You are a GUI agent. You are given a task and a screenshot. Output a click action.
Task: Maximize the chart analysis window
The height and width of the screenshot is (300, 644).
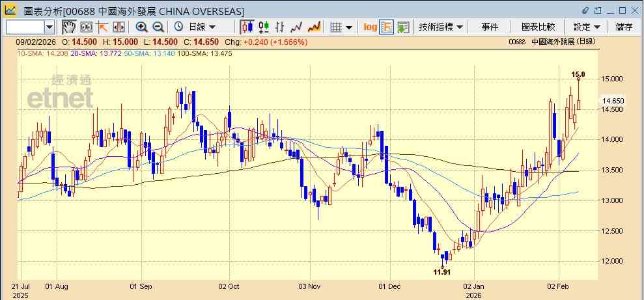623,10
